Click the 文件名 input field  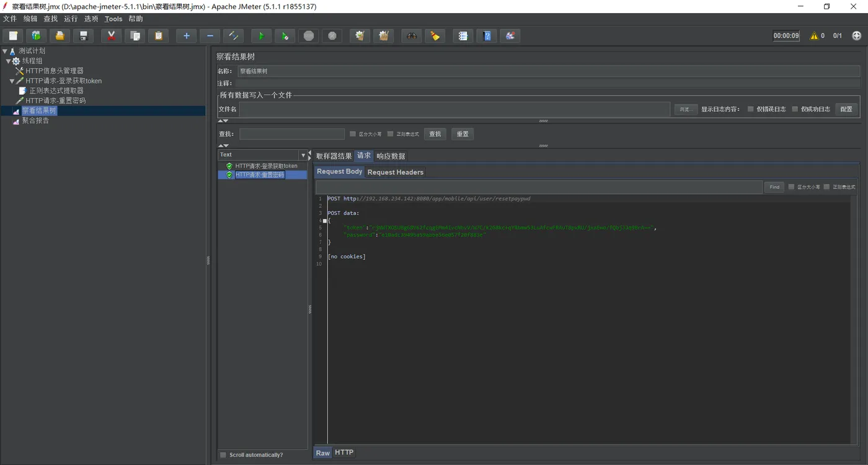454,109
